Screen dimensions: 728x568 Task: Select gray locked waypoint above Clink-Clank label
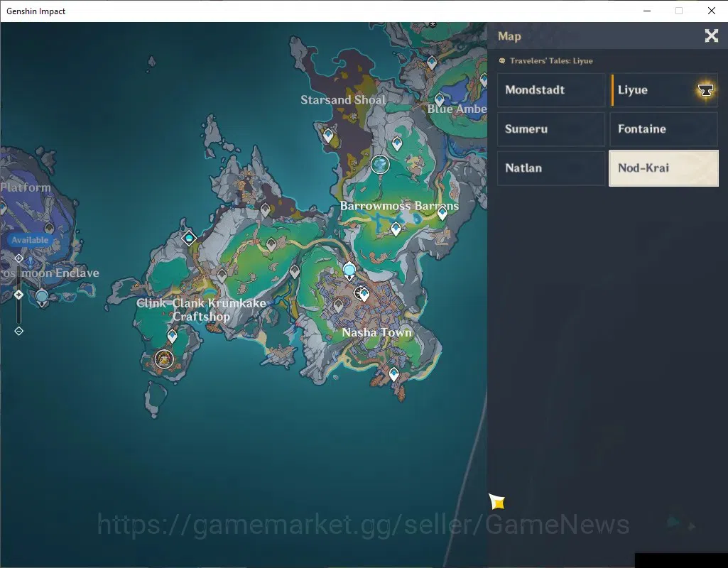click(x=222, y=275)
